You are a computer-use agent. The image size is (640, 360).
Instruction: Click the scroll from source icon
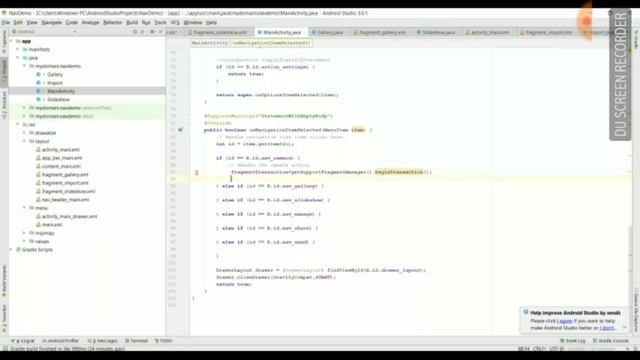point(135,32)
